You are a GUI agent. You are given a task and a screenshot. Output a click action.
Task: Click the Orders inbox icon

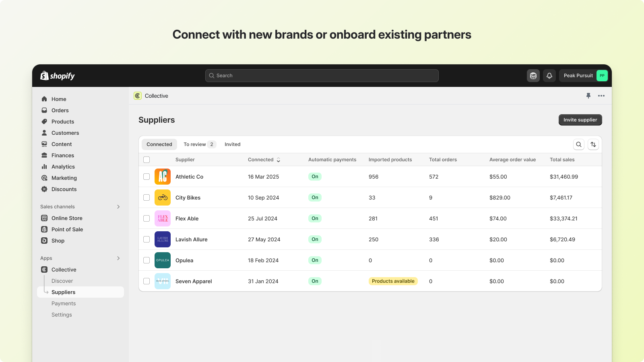coord(44,110)
